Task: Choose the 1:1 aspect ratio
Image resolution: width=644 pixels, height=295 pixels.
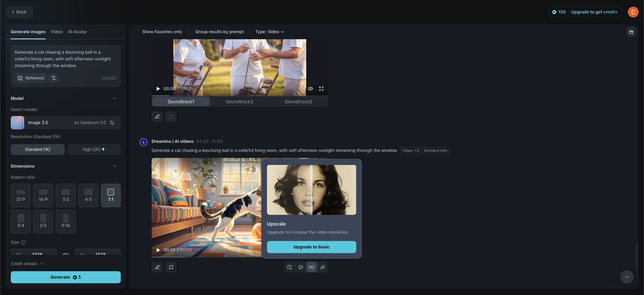Action: point(111,195)
